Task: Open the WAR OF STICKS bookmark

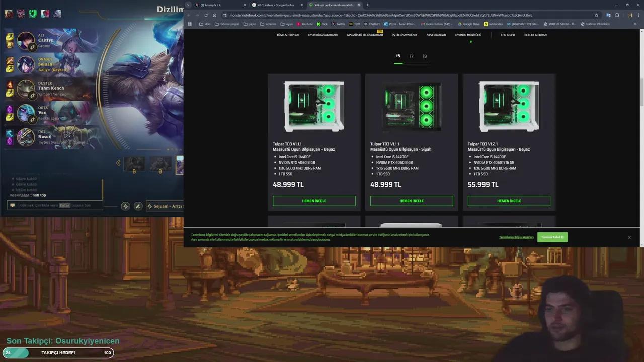Action: coord(560,24)
